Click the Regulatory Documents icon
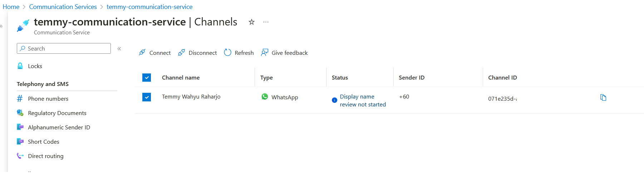Screen dimensions: 644x177 (x=20, y=113)
